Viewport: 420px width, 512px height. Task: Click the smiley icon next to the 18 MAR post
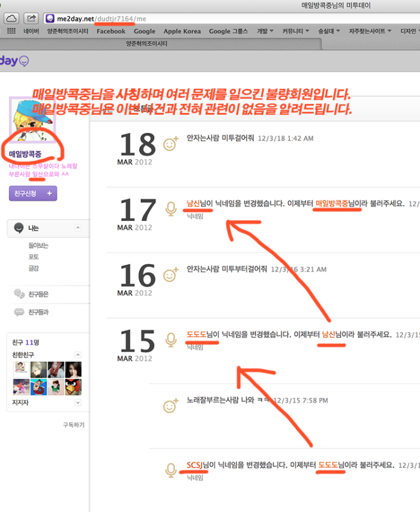click(171, 144)
